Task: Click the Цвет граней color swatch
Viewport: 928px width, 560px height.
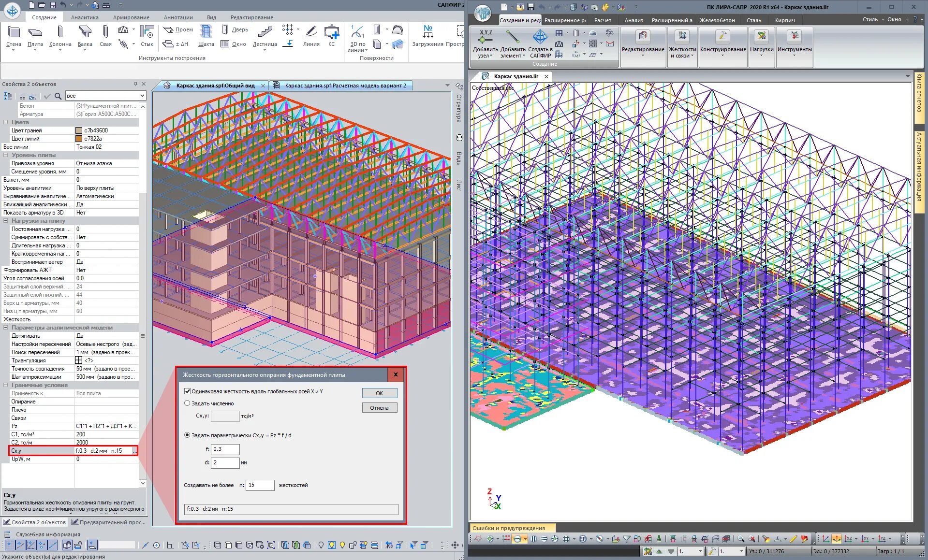Action: click(x=79, y=130)
